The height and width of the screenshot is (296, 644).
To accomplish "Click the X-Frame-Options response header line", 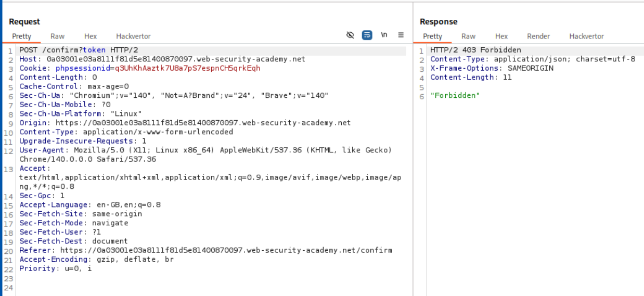I will (x=492, y=68).
